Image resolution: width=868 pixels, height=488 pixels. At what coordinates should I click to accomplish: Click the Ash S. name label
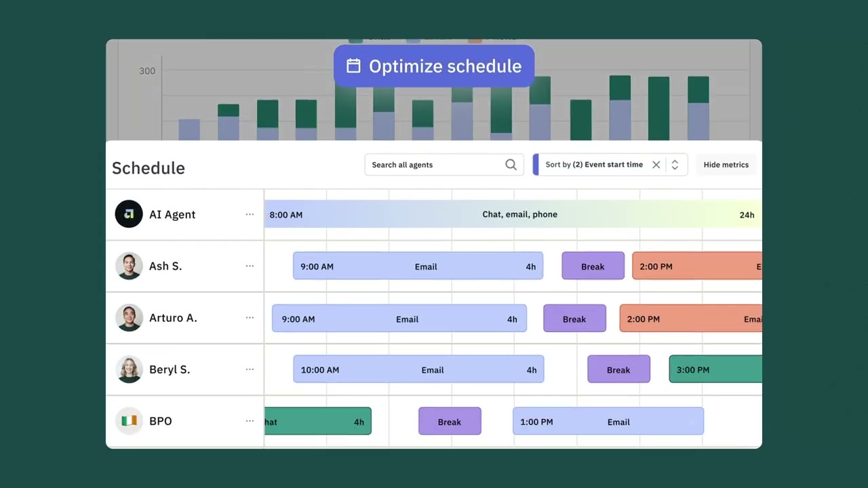[165, 266]
